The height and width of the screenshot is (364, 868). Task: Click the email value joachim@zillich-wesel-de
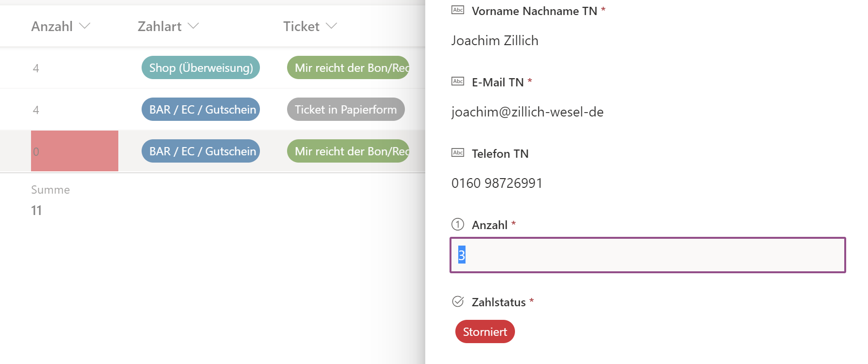[x=527, y=112]
